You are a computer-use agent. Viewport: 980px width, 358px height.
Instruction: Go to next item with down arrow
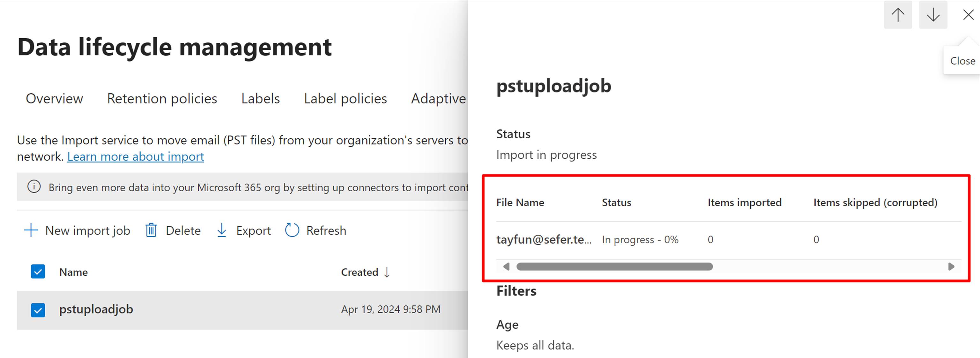coord(933,15)
